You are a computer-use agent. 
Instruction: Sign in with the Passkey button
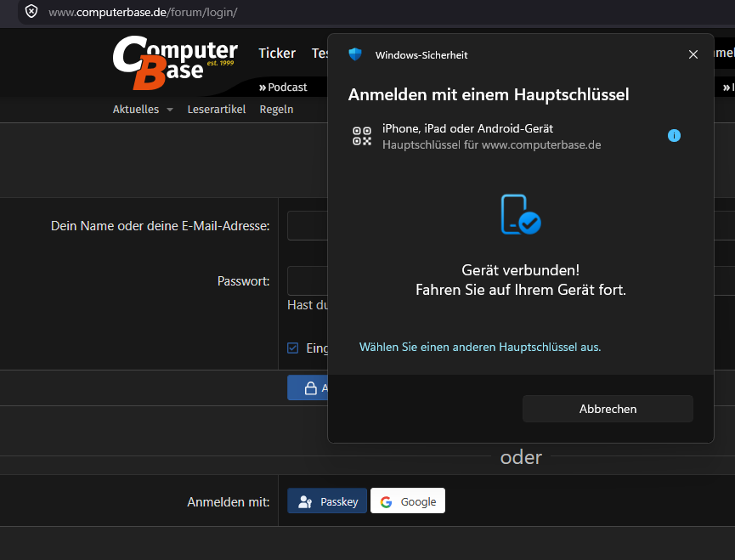(327, 501)
